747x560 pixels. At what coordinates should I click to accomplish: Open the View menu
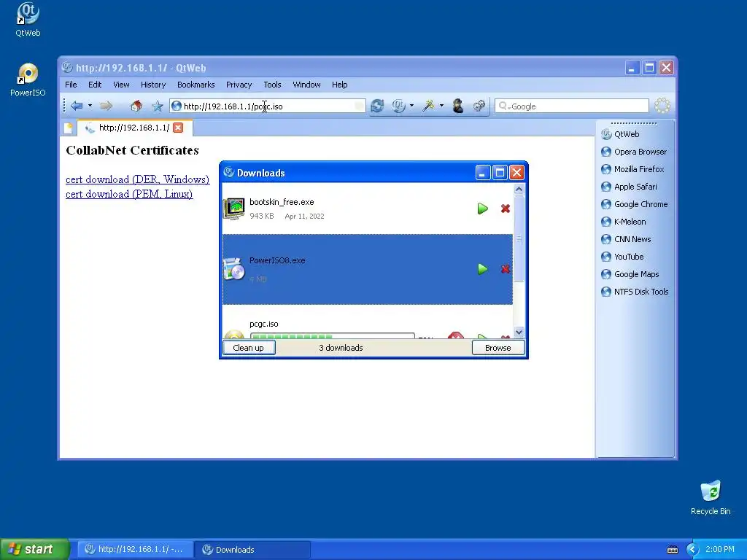point(121,85)
